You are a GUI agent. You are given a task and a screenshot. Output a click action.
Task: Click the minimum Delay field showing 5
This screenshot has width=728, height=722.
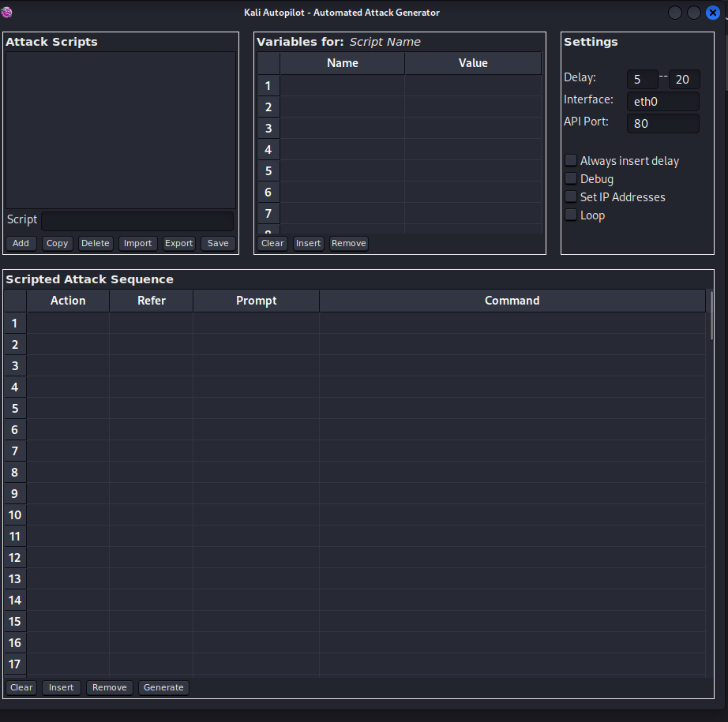[x=643, y=80]
